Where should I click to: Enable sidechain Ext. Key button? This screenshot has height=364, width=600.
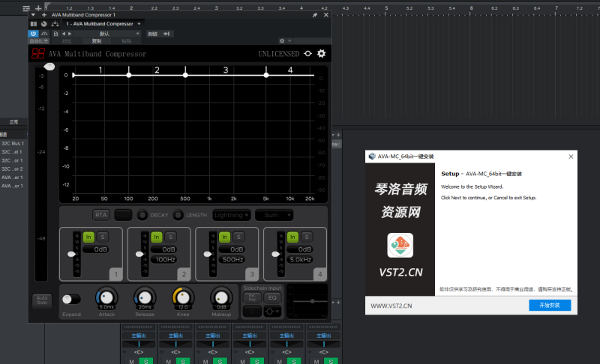pyautogui.click(x=252, y=297)
